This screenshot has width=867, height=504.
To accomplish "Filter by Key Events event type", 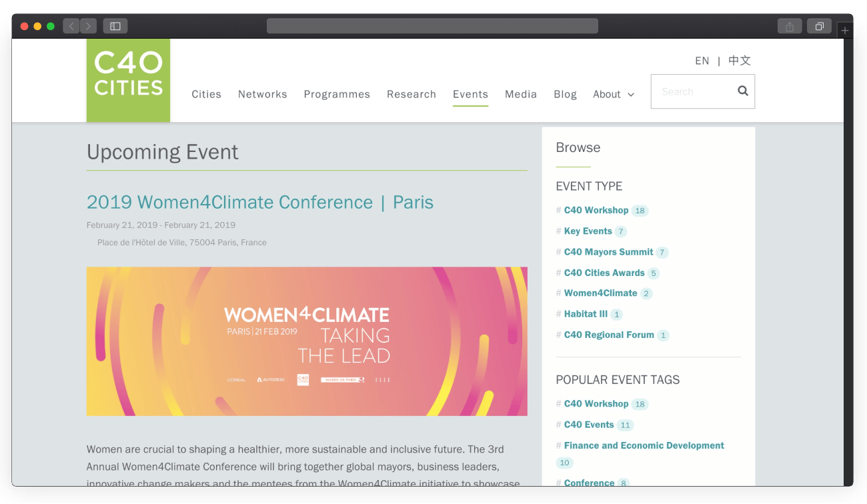I will pyautogui.click(x=588, y=231).
